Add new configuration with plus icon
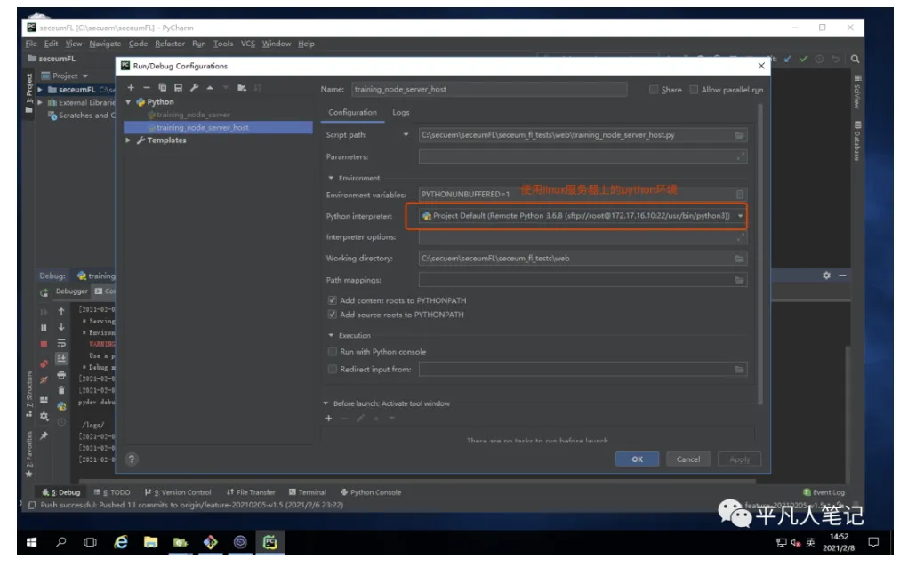 [131, 88]
